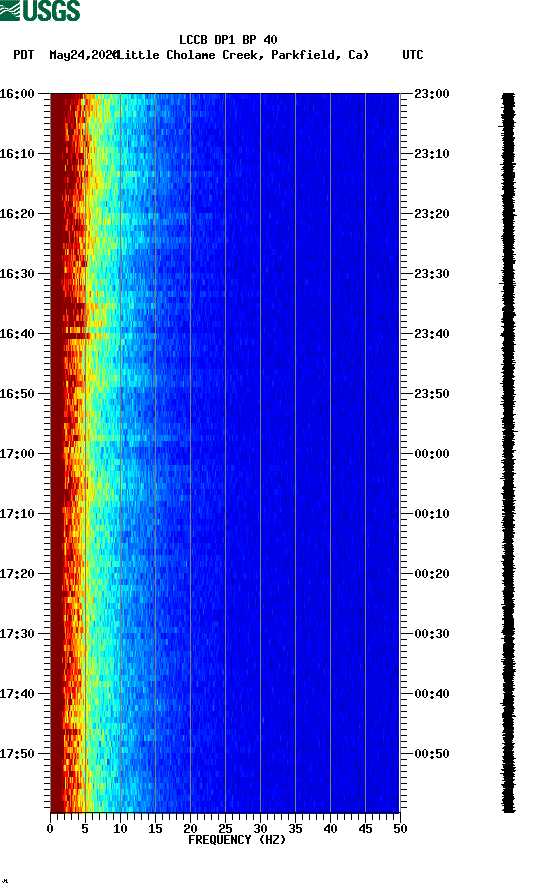This screenshot has height=892, width=552.
Task: Click the 23:10 UTC time label
Action: coord(432,154)
